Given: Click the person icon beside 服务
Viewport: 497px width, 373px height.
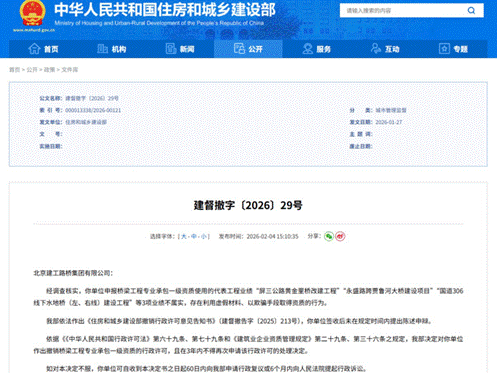Looking at the screenshot, I should pos(307,49).
